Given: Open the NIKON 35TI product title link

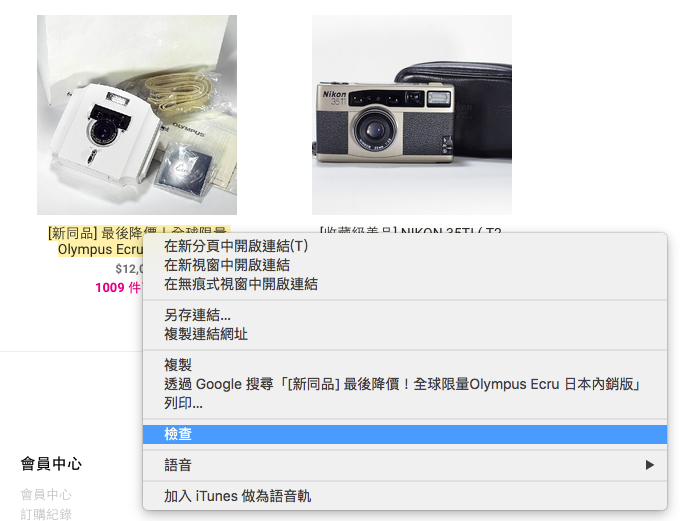Looking at the screenshot, I should (410, 230).
